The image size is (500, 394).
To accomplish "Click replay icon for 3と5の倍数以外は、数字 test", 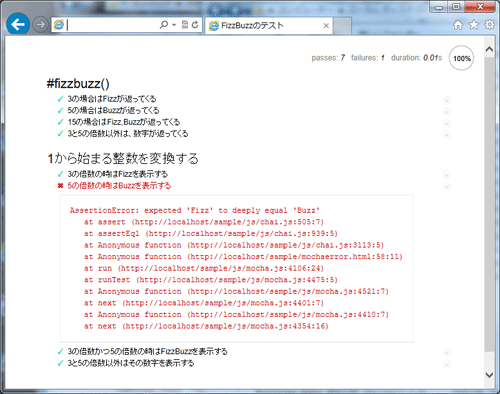I will (447, 134).
